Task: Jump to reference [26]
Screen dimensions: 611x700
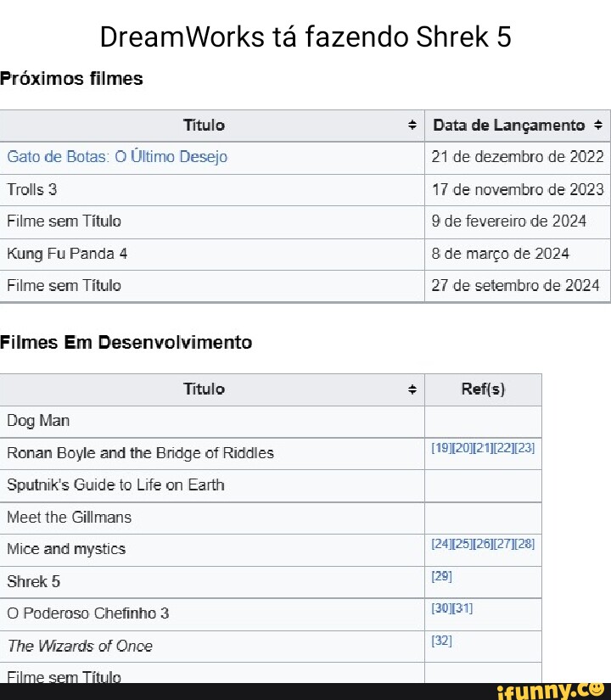Action: [483, 544]
